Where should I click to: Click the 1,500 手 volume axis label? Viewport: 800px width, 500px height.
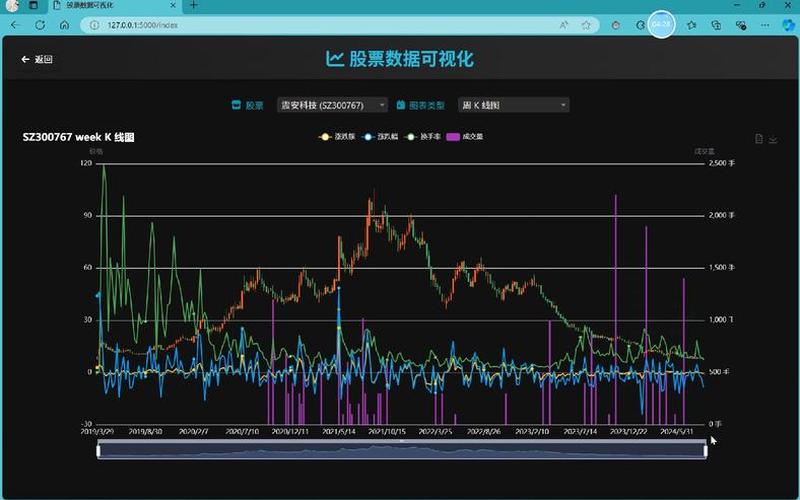coord(721,267)
